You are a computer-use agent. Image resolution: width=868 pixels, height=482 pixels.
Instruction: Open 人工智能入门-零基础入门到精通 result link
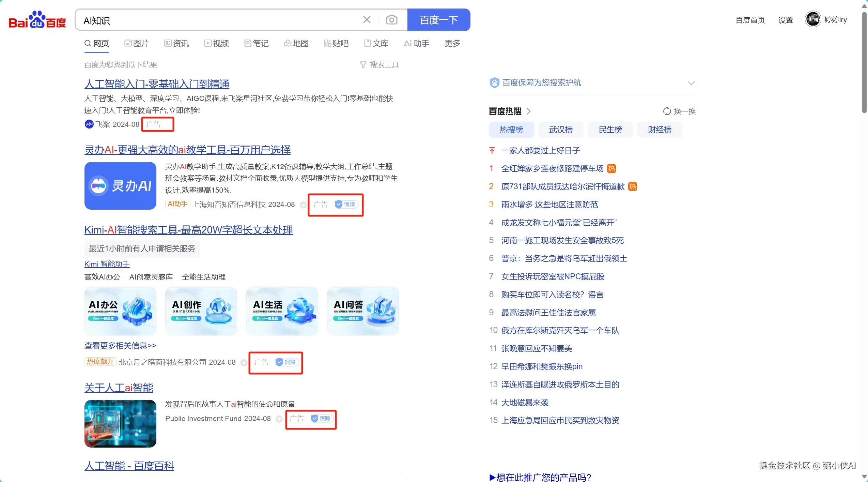(156, 84)
